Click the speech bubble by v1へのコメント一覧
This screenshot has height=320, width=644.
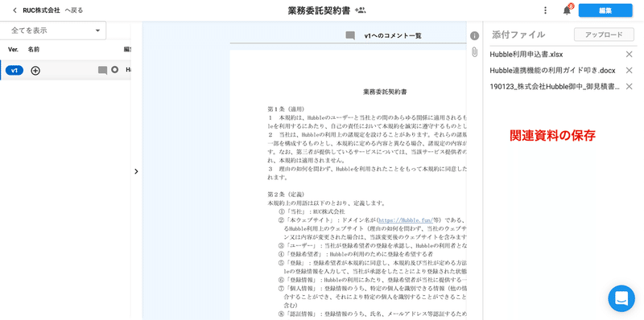pos(350,35)
